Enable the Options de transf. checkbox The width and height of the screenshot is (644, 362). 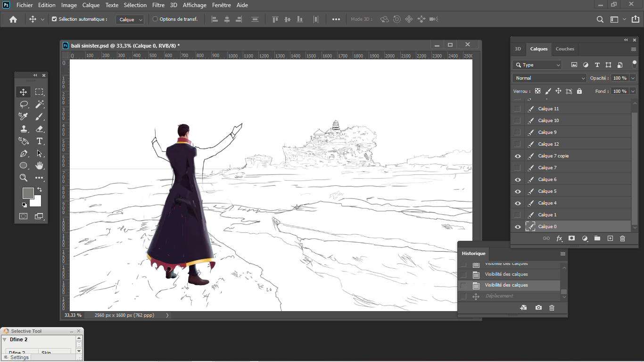155,19
